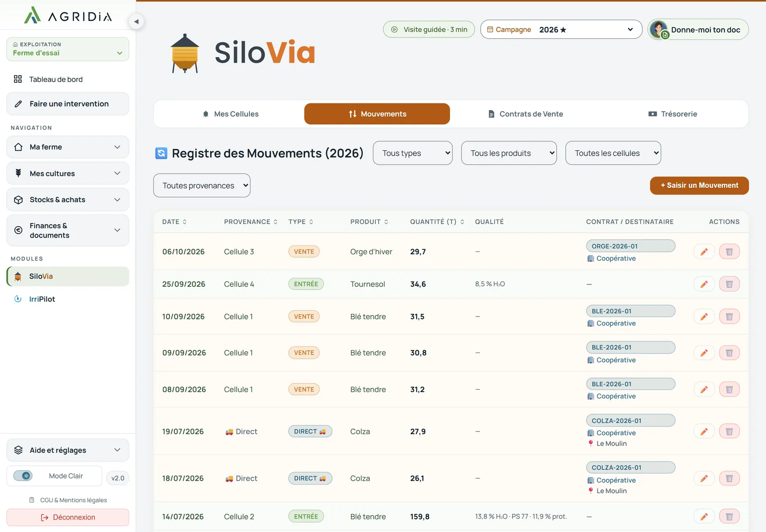Click the Agridia logo

click(x=68, y=15)
